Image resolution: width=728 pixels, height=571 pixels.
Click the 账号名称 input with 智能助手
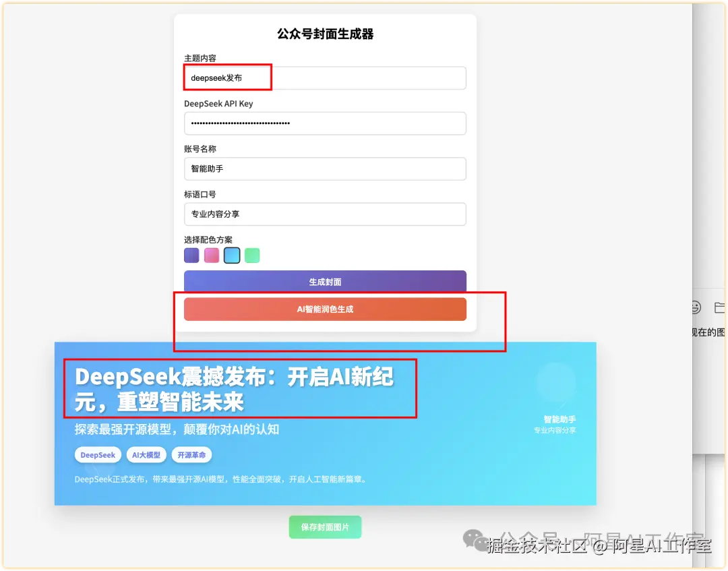click(325, 169)
